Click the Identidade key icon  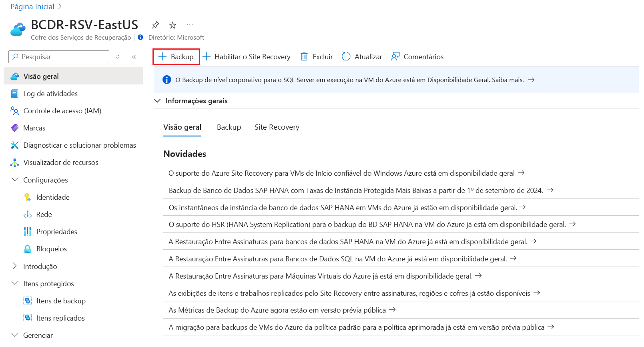click(x=28, y=197)
